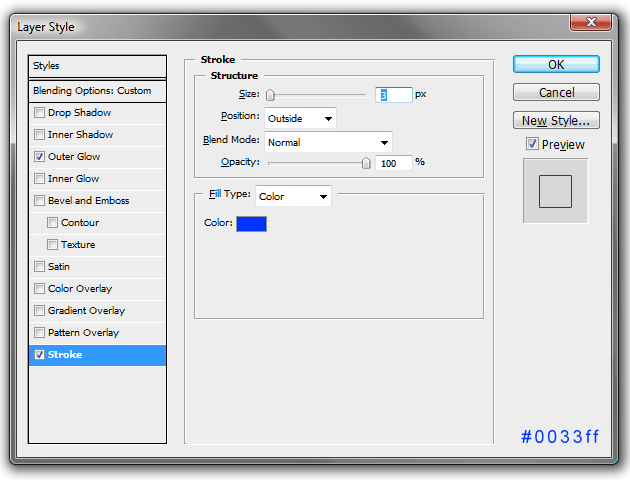Enable the Satin checkbox

click(39, 267)
